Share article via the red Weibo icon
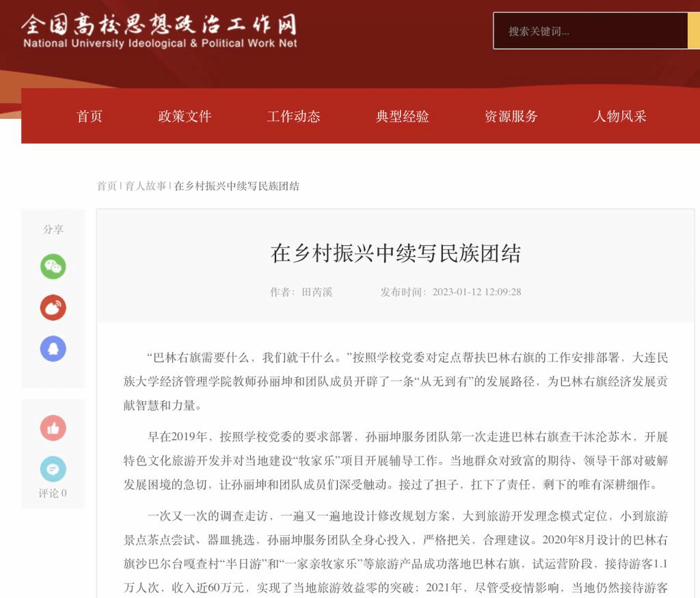Image resolution: width=700 pixels, height=598 pixels. tap(53, 308)
